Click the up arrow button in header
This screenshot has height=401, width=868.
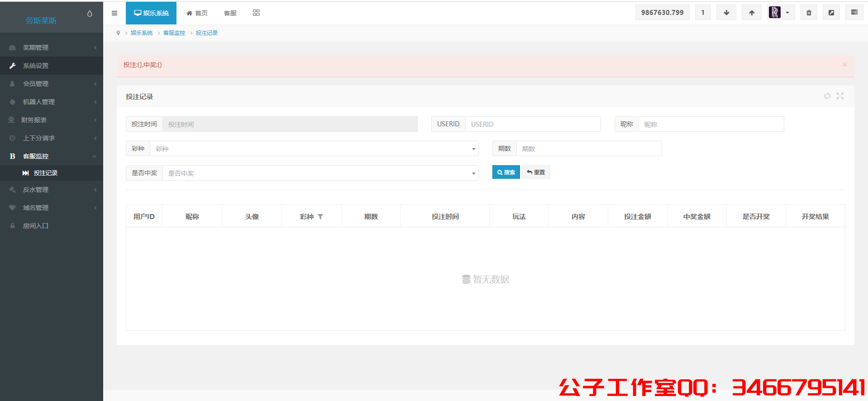click(x=752, y=13)
